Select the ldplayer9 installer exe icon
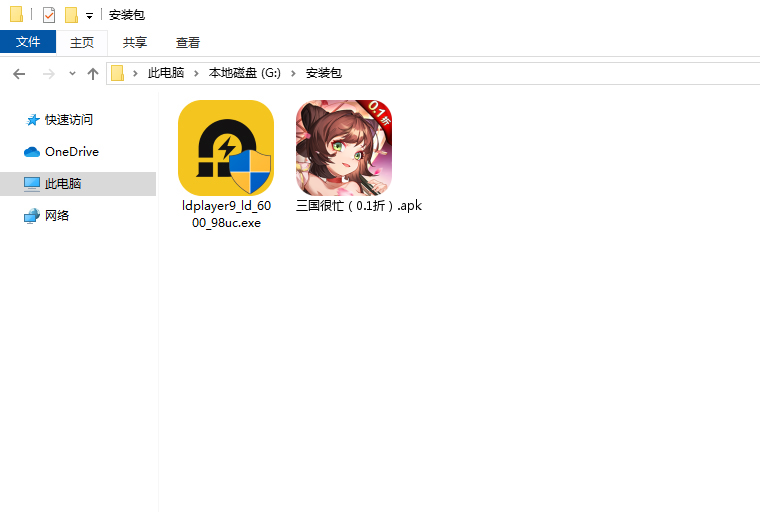The height and width of the screenshot is (512, 760). pos(226,148)
